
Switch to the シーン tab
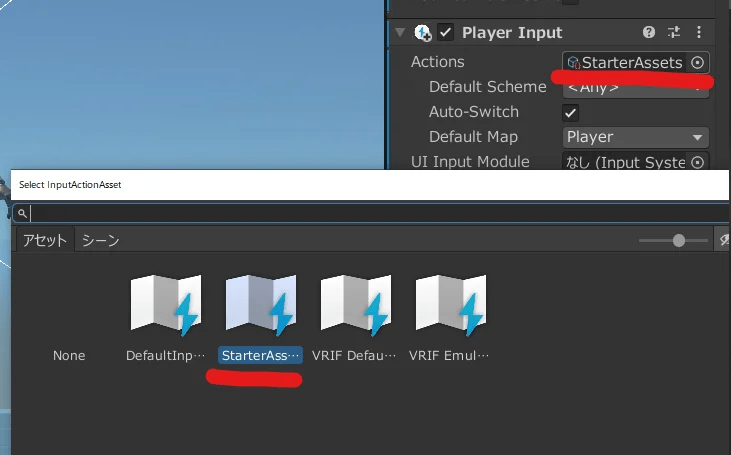100,240
